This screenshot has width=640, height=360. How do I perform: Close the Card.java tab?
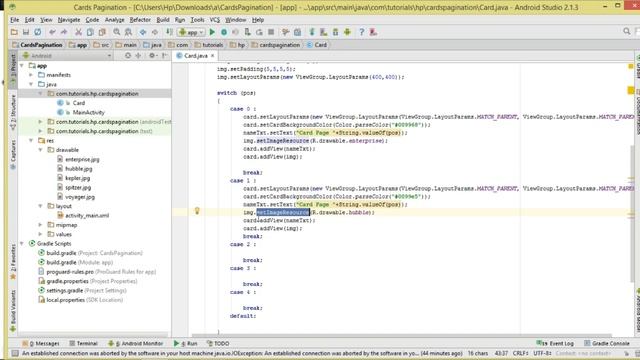(x=213, y=56)
